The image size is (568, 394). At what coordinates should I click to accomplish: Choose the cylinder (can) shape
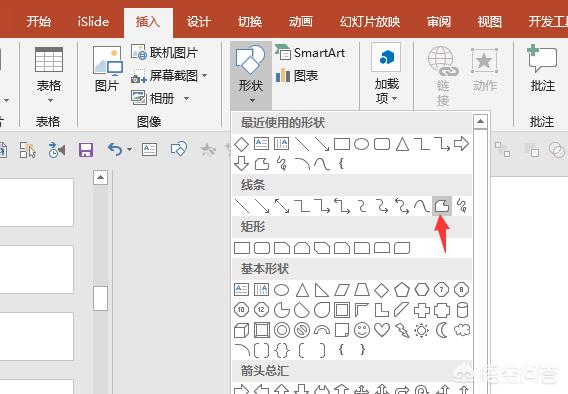(462, 310)
